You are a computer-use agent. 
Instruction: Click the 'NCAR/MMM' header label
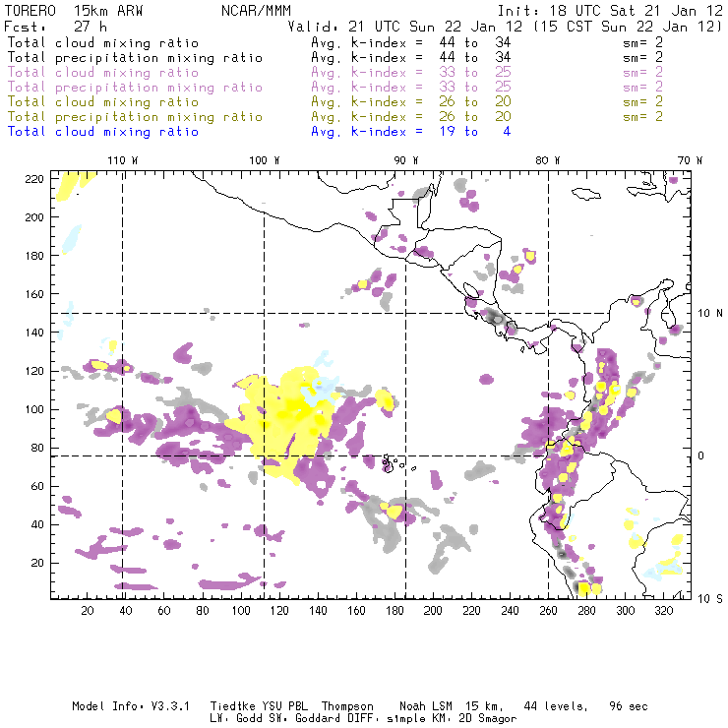coord(257,11)
